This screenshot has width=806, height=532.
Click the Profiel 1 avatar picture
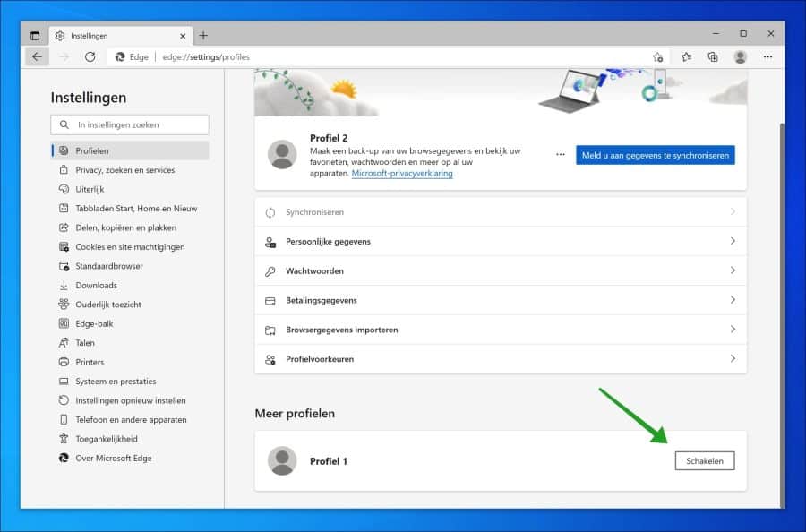pos(282,460)
